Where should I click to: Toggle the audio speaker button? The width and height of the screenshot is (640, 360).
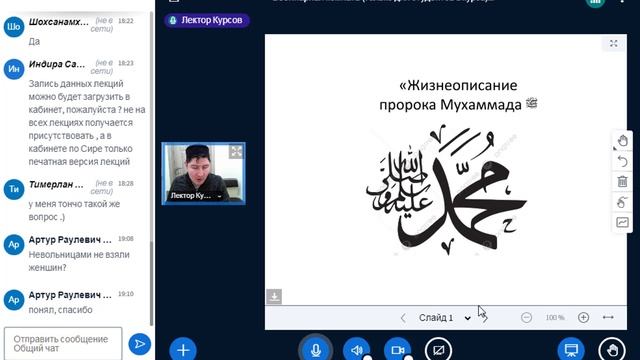click(356, 350)
